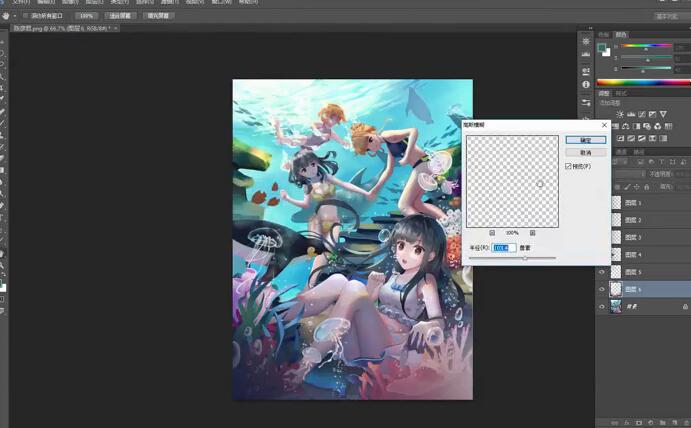Open the Histogram panel icon in dock
This screenshot has width=691, height=428.
[586, 54]
